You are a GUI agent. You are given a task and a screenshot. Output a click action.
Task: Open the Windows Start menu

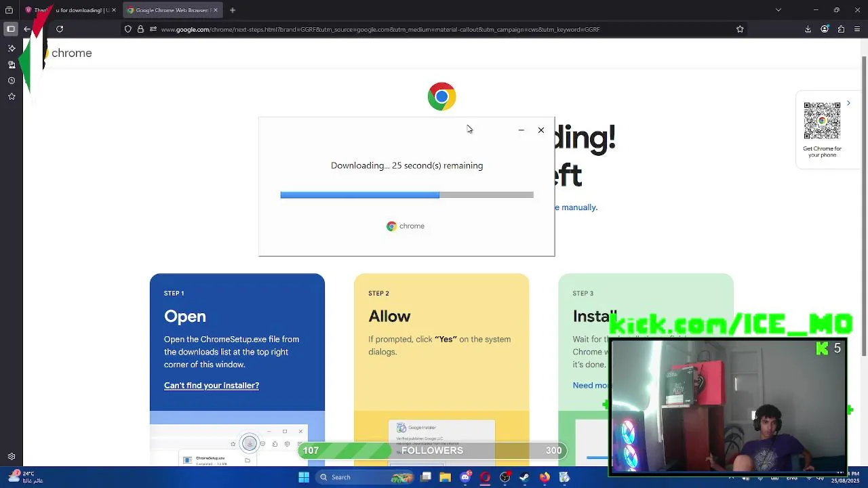coord(304,477)
